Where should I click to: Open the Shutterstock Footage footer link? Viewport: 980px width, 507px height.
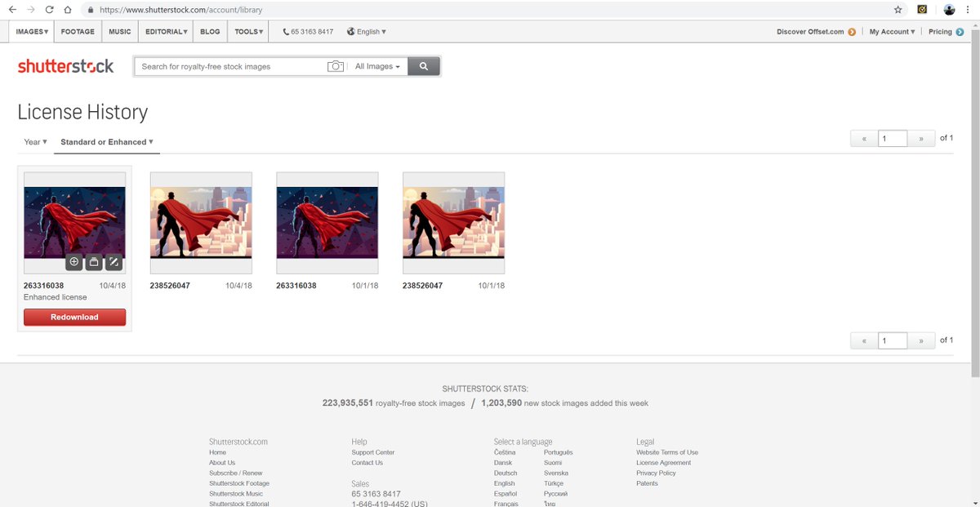[x=239, y=483]
